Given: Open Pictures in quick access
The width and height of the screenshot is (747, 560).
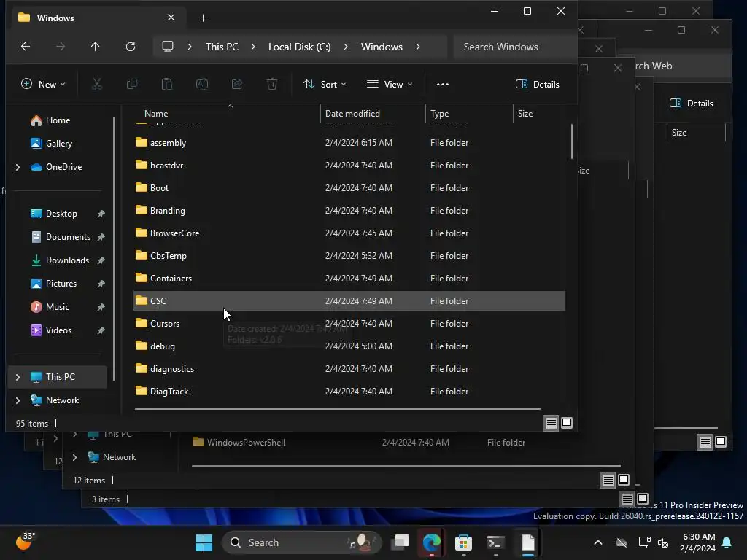Looking at the screenshot, I should (61, 284).
